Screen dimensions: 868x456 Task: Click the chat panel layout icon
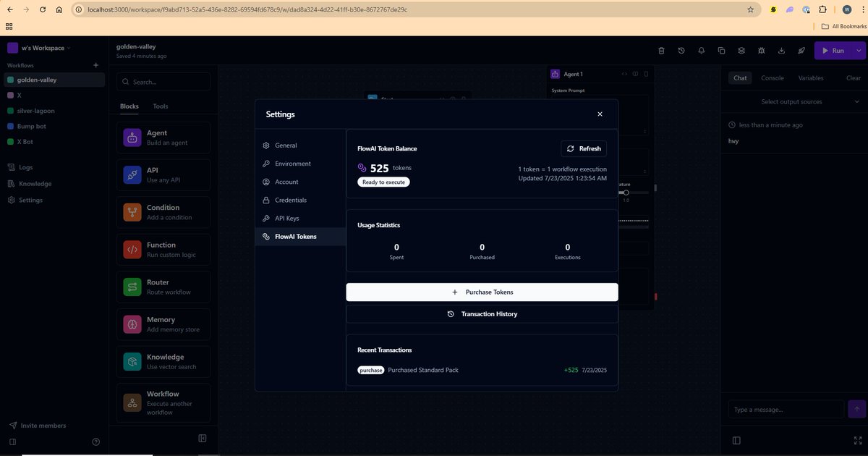click(x=736, y=440)
